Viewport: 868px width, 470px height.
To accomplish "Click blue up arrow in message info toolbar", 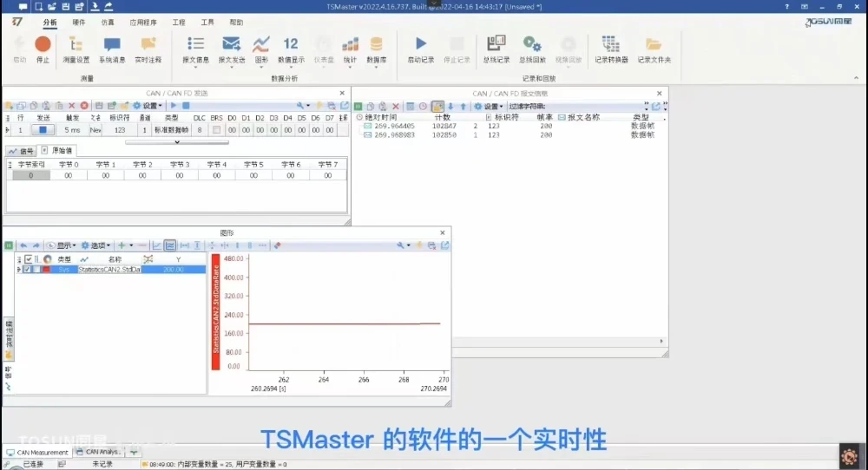I will (x=464, y=106).
